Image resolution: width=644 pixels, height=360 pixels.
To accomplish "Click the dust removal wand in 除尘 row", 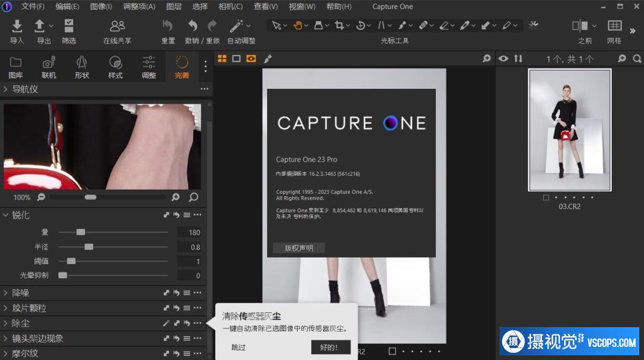I will (x=166, y=323).
